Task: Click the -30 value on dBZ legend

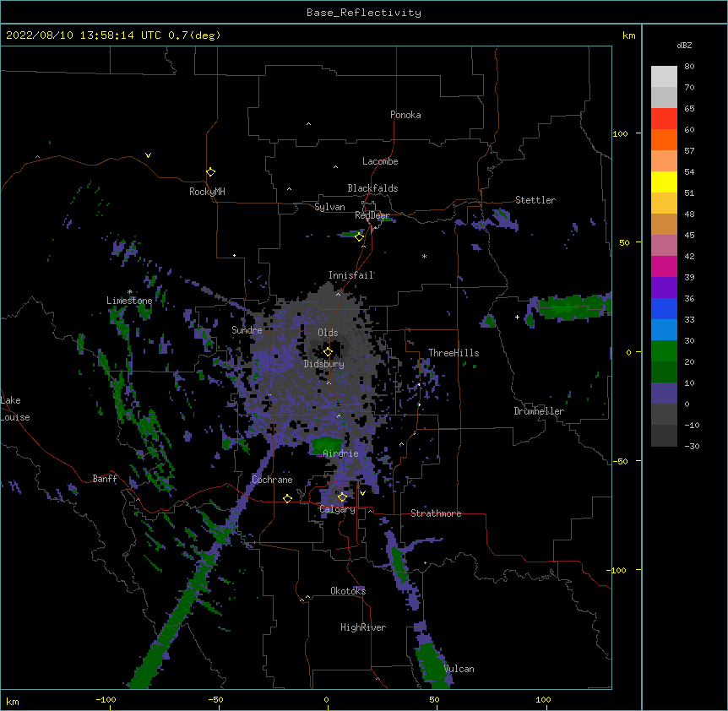Action: [692, 446]
